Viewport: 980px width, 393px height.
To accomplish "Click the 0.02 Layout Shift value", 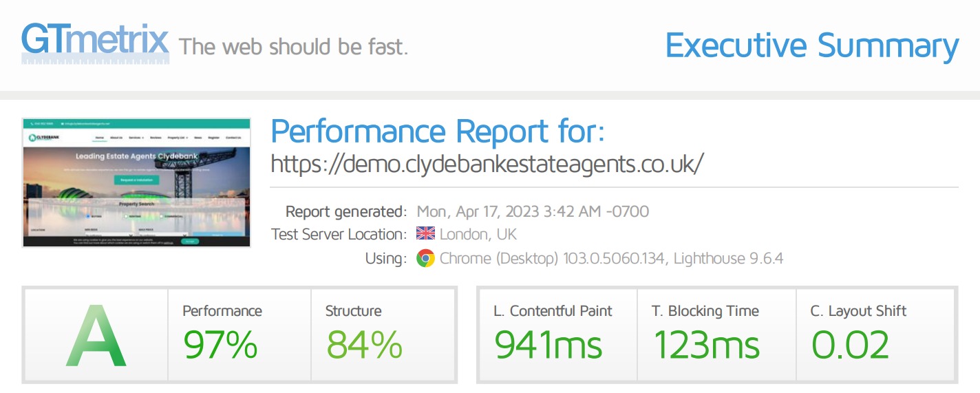I will [850, 344].
